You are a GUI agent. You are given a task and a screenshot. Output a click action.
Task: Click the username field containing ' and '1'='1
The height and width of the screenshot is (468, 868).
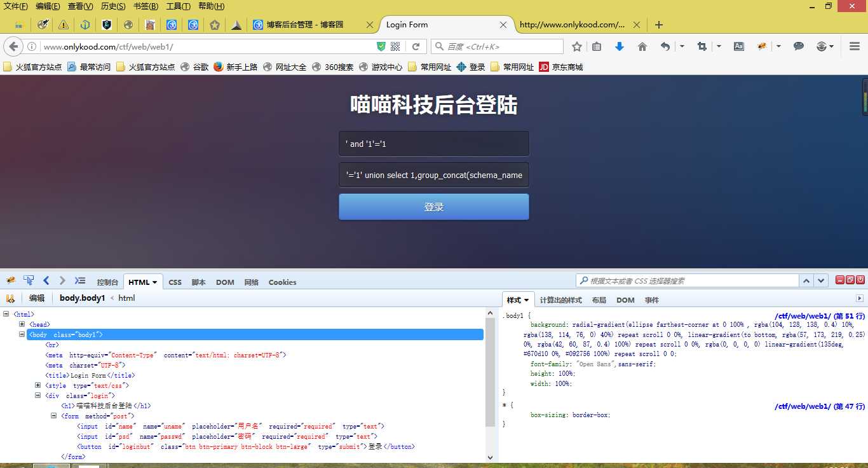click(x=434, y=144)
